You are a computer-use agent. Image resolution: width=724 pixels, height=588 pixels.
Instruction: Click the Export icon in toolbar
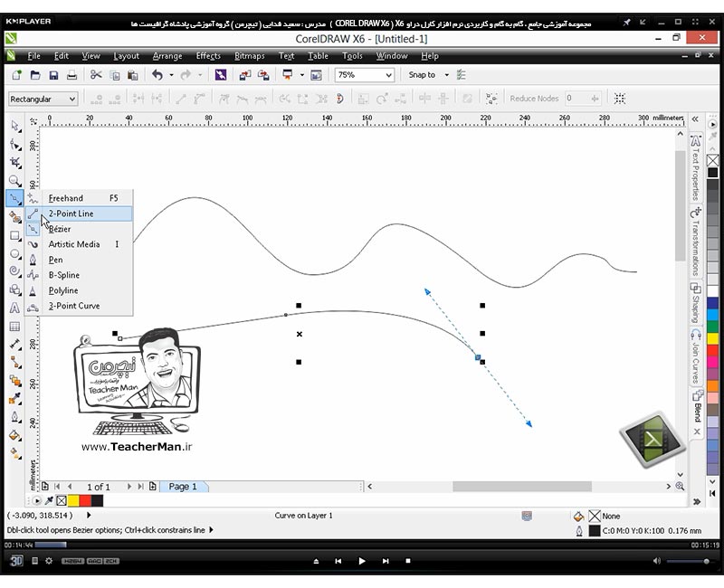(x=263, y=75)
